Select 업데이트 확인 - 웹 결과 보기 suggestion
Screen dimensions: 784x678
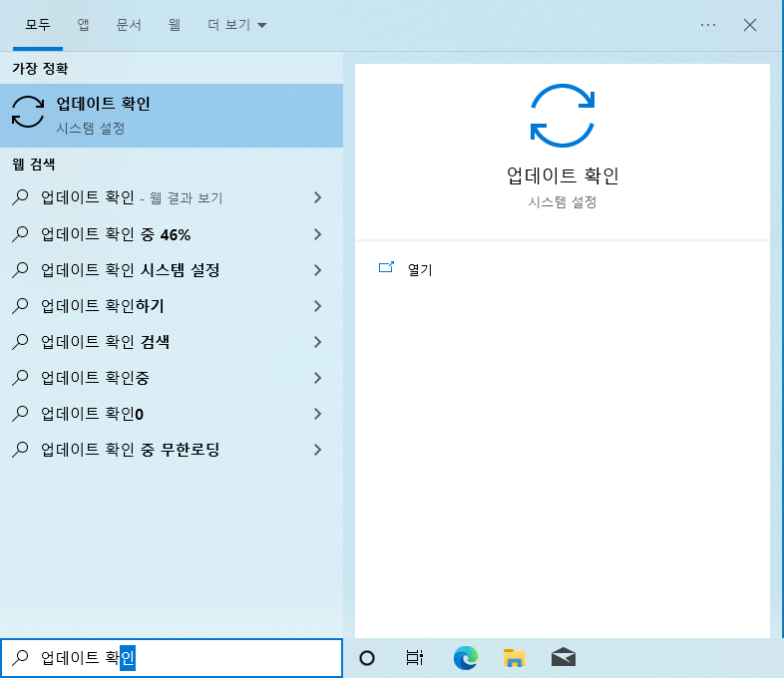tap(172, 197)
